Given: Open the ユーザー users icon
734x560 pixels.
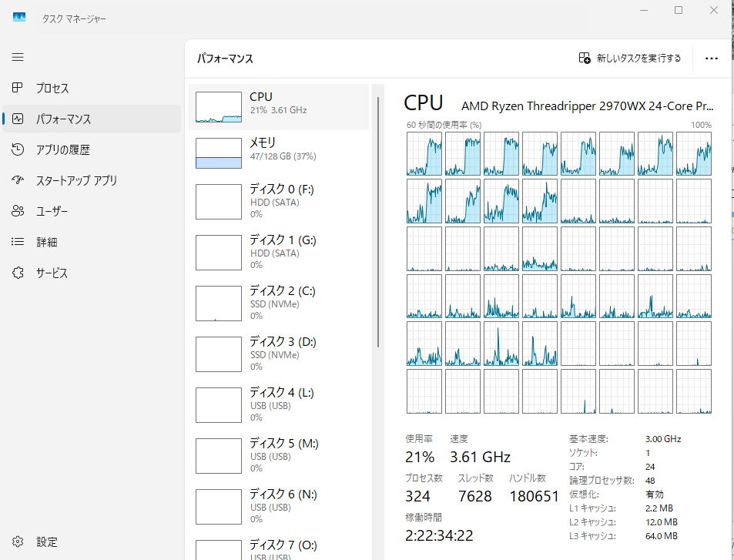Looking at the screenshot, I should point(18,212).
